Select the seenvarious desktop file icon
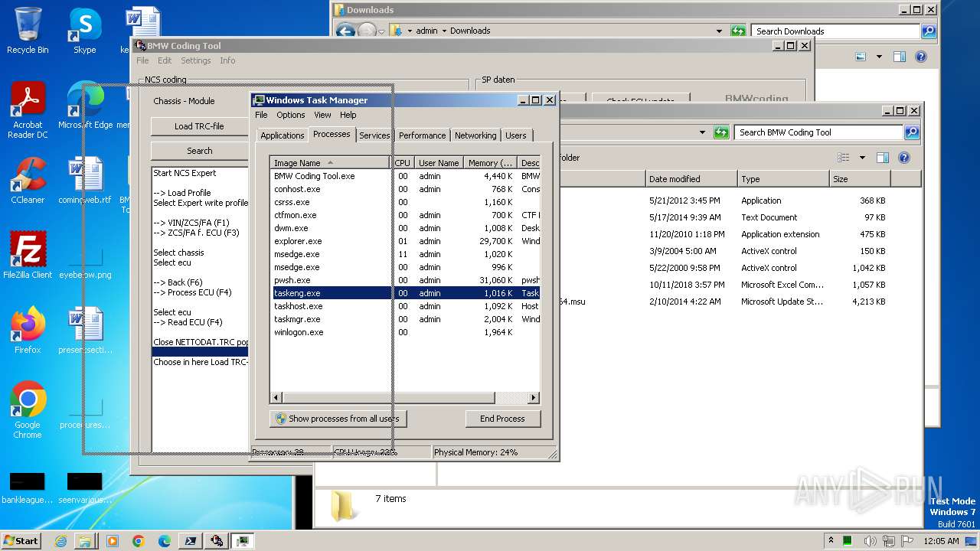This screenshot has width=980, height=551. pyautogui.click(x=85, y=488)
